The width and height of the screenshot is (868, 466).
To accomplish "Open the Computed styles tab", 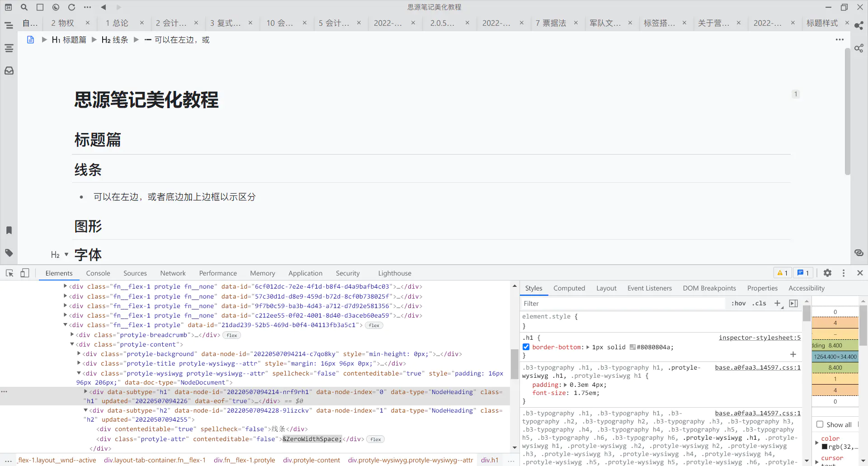I will [569, 288].
